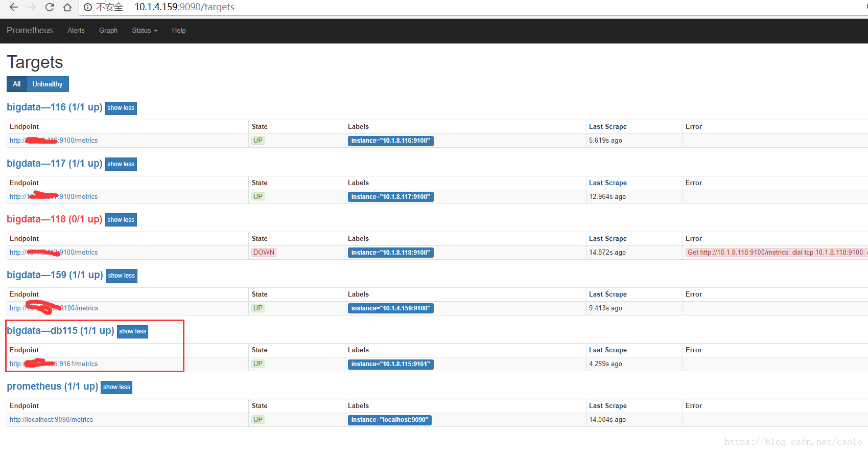Viewport: 868px width, 452px height.
Task: Click the Targets page heading
Action: 35,62
